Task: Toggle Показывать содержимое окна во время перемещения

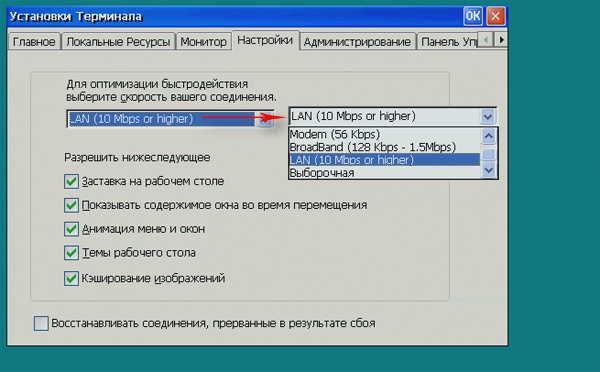Action: pos(71,205)
